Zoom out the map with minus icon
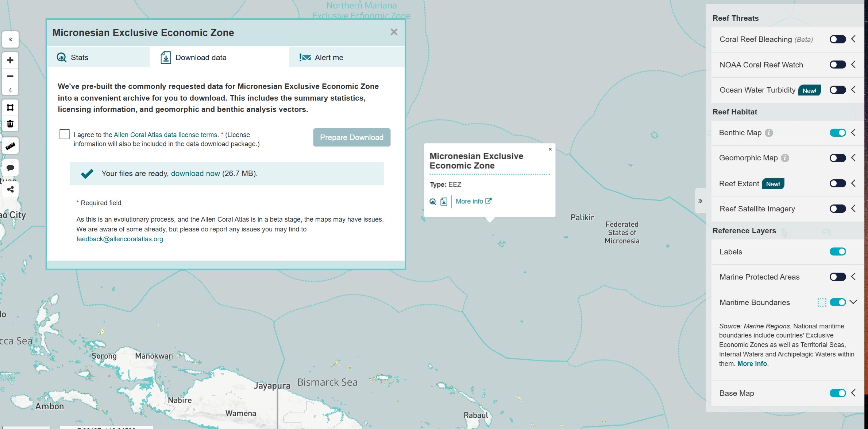 [x=10, y=76]
